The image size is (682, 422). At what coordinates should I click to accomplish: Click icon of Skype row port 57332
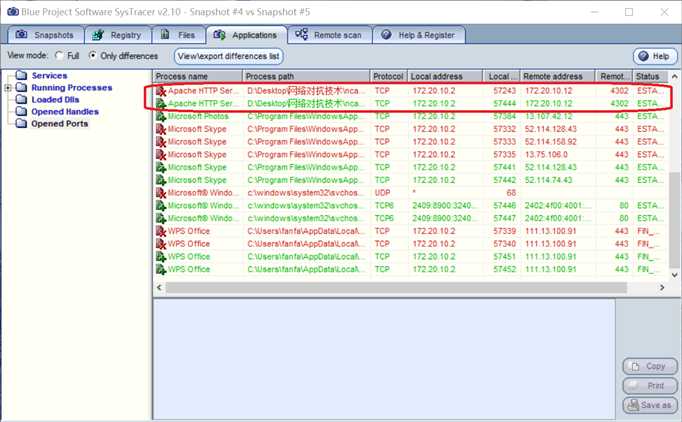point(161,129)
